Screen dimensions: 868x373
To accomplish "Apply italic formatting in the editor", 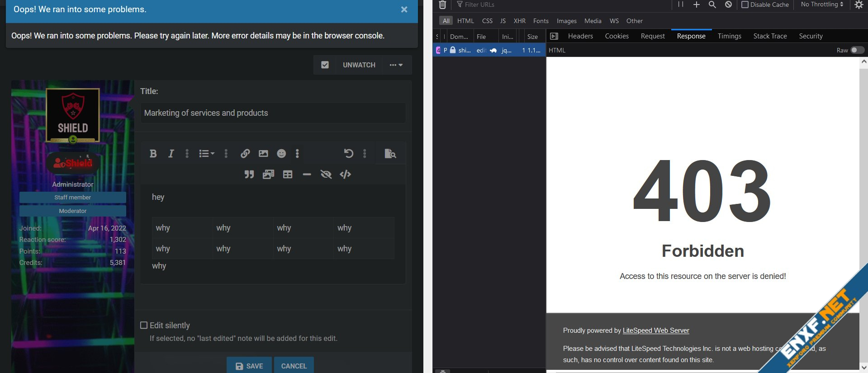I will click(x=171, y=154).
